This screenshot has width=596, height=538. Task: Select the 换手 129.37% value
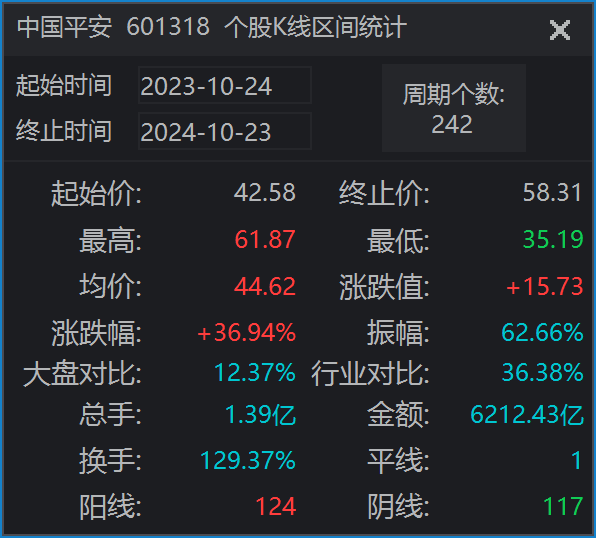tap(248, 460)
